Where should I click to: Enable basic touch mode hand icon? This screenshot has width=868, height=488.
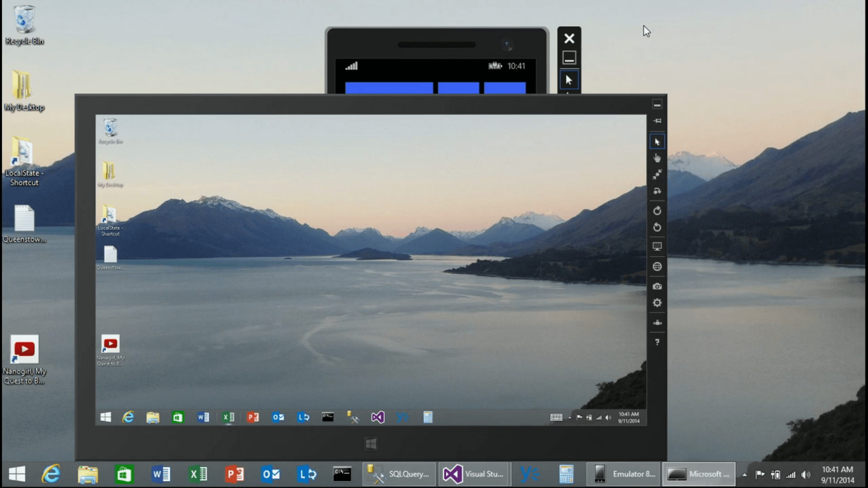[657, 158]
